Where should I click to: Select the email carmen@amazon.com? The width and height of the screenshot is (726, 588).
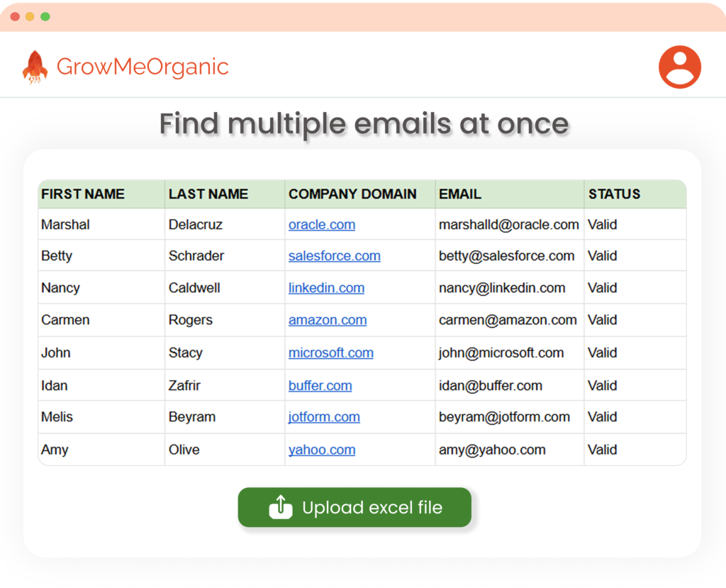pyautogui.click(x=508, y=320)
